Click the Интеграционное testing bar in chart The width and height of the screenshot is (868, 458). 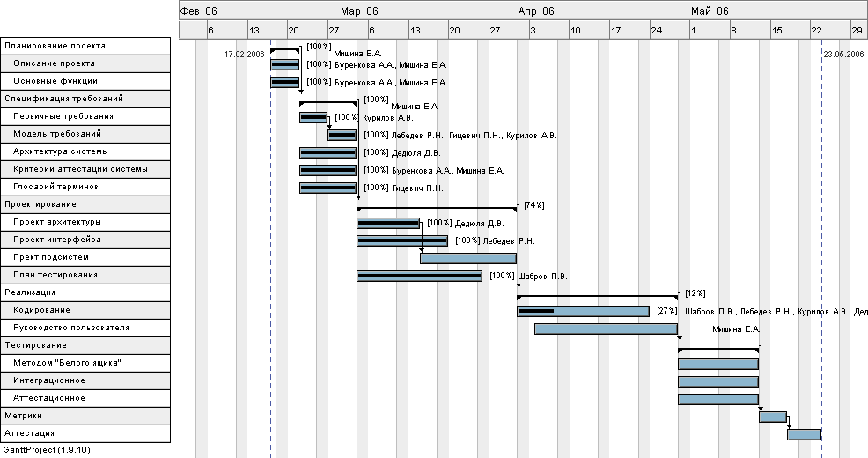click(x=717, y=381)
